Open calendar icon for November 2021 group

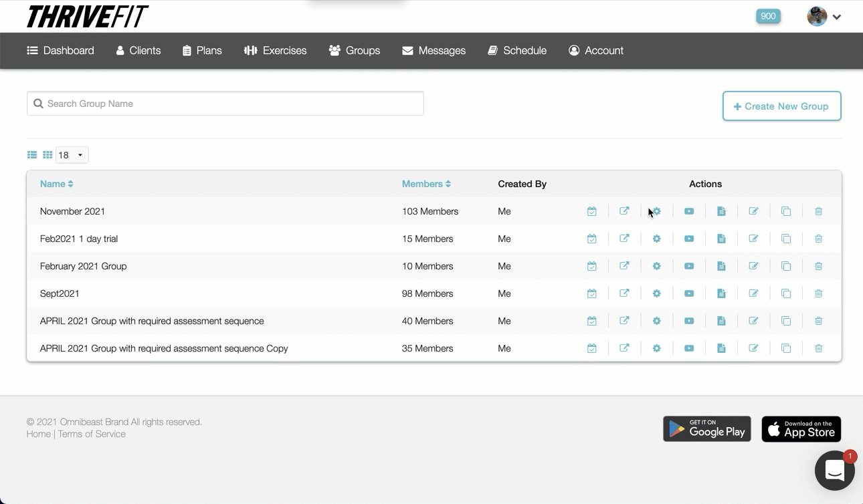coord(592,211)
